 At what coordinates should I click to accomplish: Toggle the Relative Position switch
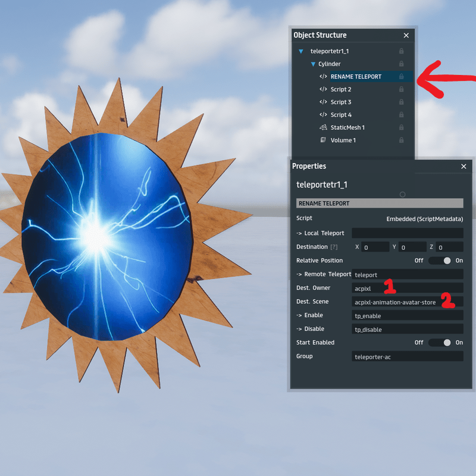pos(441,261)
